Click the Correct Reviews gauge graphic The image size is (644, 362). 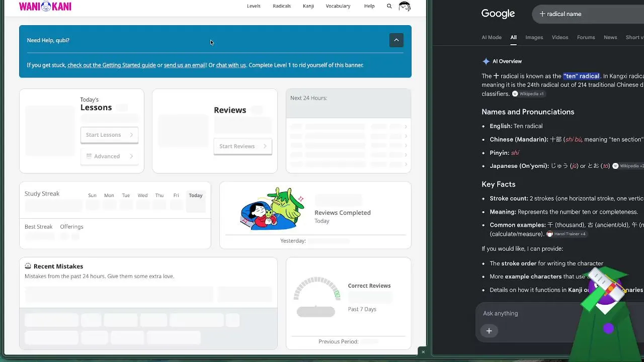coord(316,297)
